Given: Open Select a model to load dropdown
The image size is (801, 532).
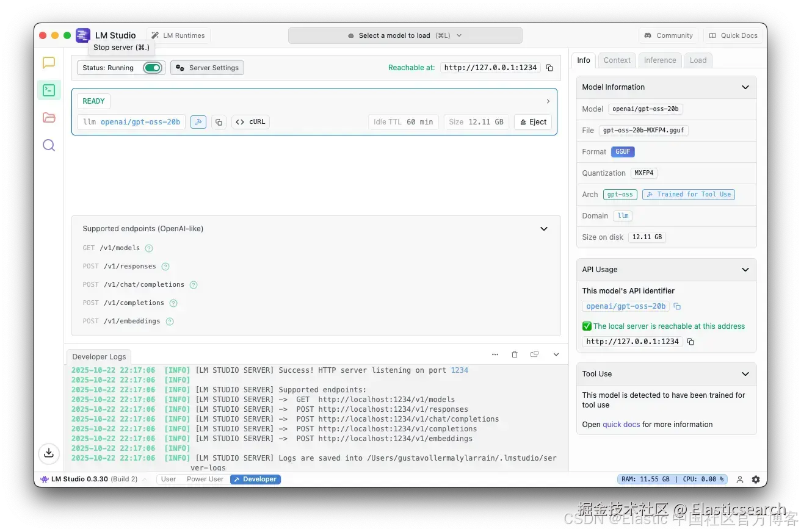Looking at the screenshot, I should point(405,35).
